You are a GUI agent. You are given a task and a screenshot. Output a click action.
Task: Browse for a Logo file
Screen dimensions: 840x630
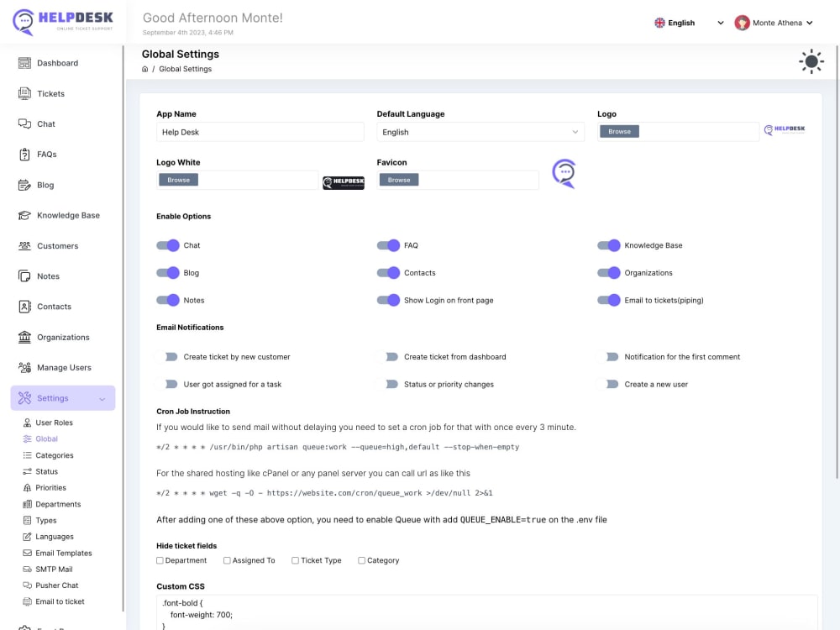tap(619, 131)
